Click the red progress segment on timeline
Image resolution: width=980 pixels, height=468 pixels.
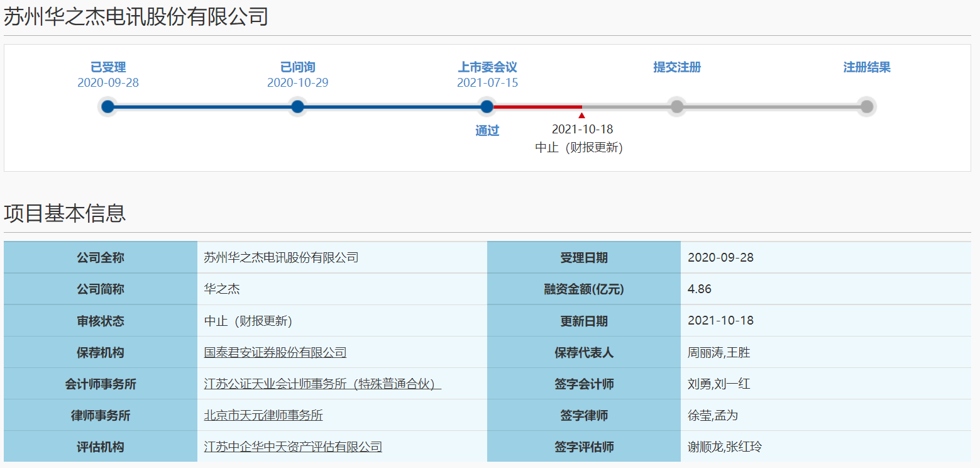[537, 107]
